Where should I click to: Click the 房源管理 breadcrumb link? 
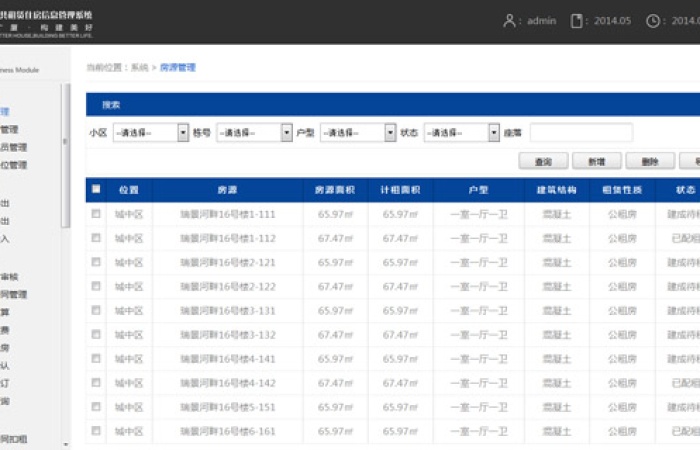click(178, 67)
